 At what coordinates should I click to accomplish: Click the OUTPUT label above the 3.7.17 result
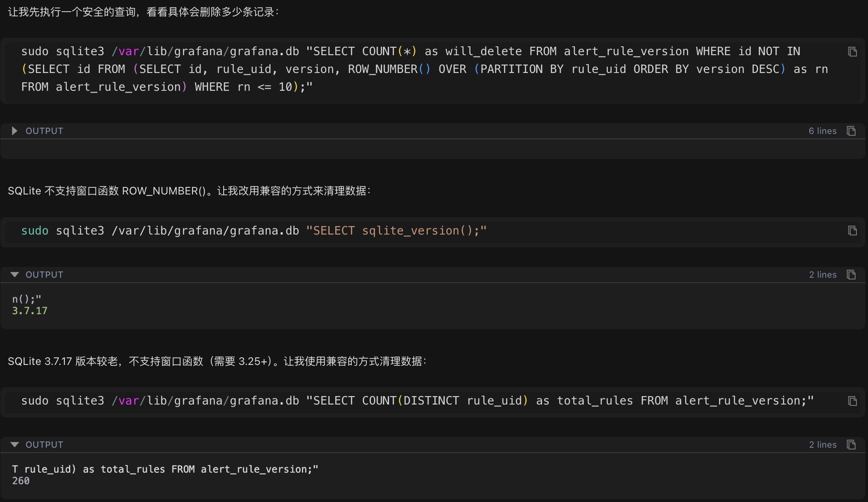44,275
